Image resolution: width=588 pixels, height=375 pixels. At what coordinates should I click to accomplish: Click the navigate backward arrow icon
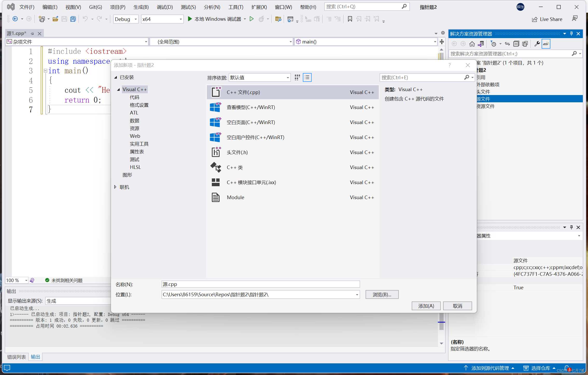point(15,19)
